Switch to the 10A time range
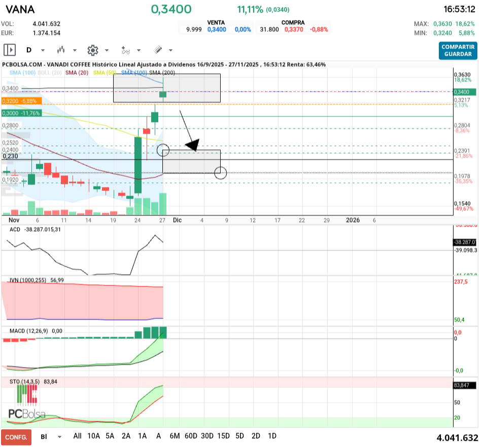The width and height of the screenshot is (485, 448). [x=94, y=436]
